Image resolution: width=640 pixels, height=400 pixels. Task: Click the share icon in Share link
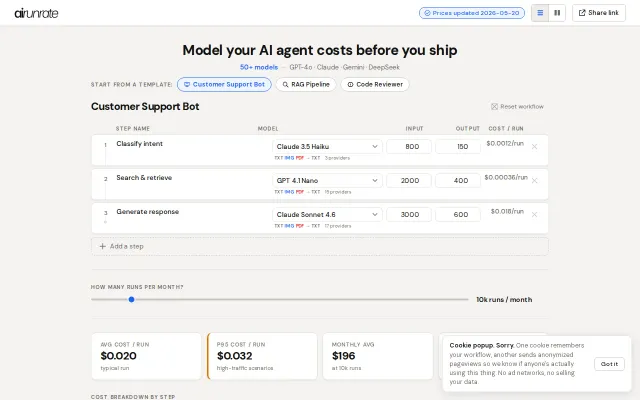[x=582, y=13]
